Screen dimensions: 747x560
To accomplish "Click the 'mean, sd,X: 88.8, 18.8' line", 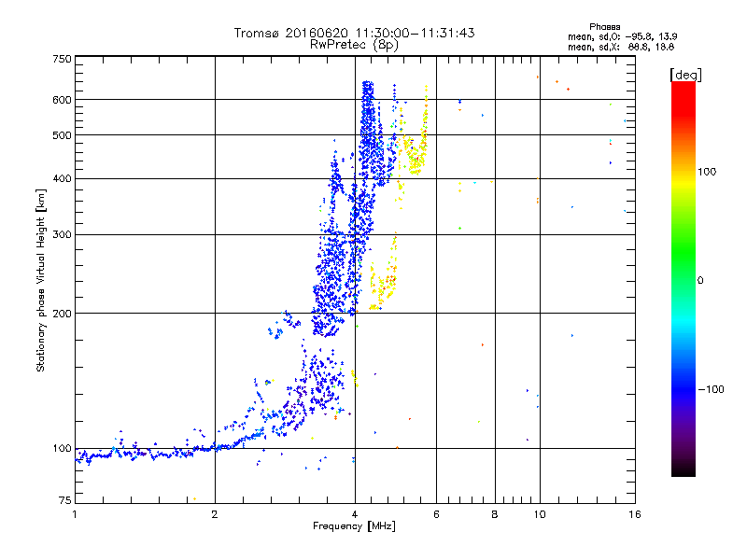I will coord(621,47).
